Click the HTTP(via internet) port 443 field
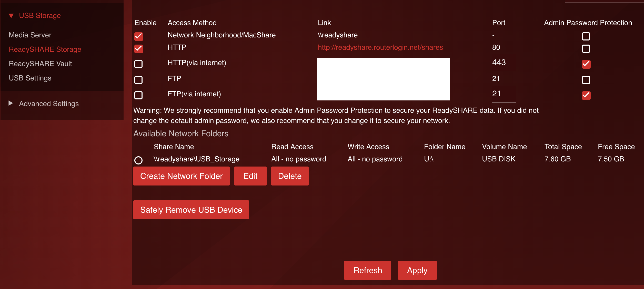The width and height of the screenshot is (644, 289). 503,63
